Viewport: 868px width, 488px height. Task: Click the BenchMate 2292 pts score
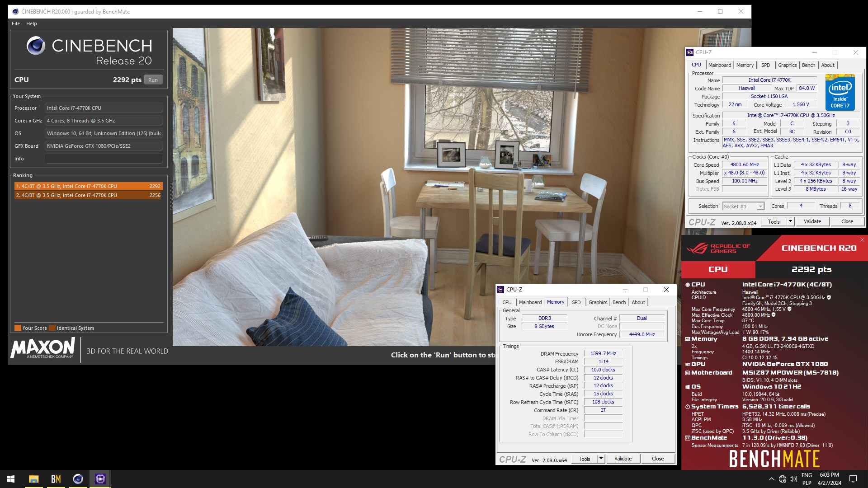coord(811,269)
